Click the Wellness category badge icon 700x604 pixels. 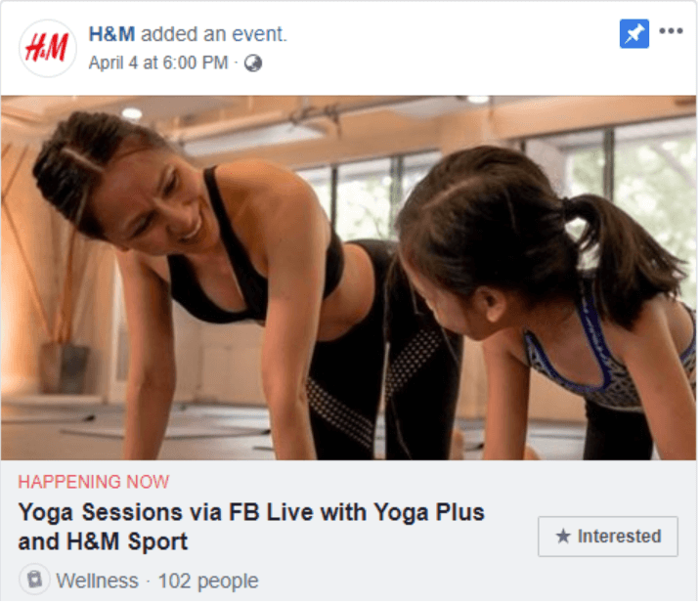(x=34, y=581)
